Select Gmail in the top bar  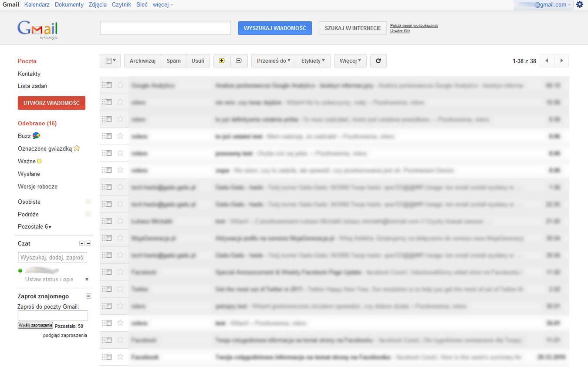11,5
